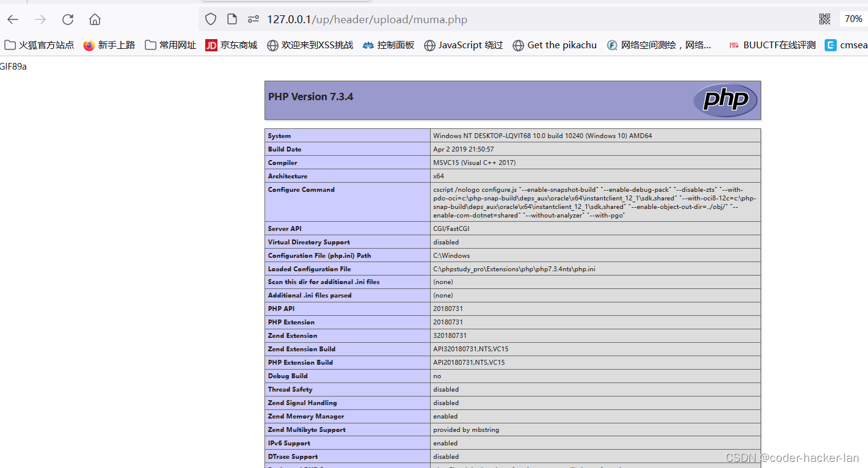
Task: Open the 京东商城 JD bookmark
Action: [x=232, y=45]
